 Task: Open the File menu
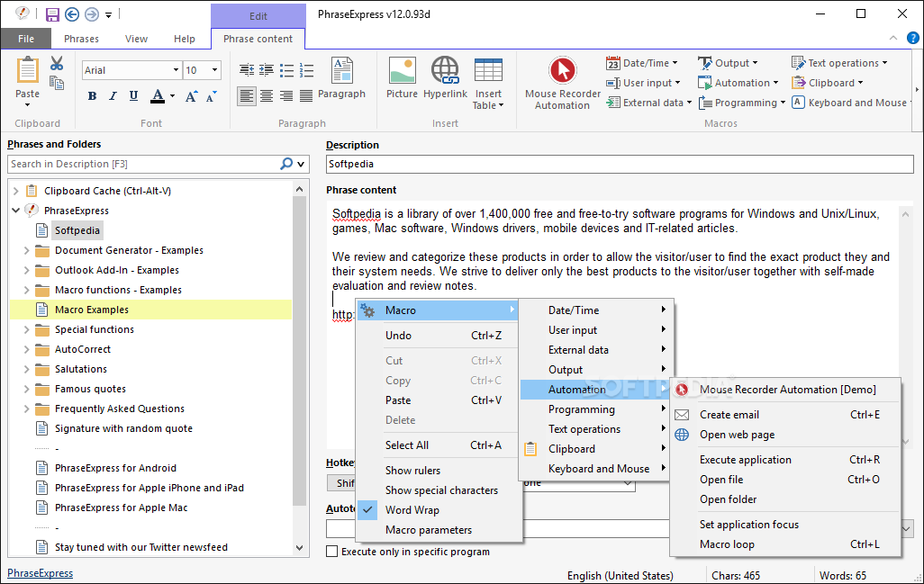pyautogui.click(x=26, y=39)
